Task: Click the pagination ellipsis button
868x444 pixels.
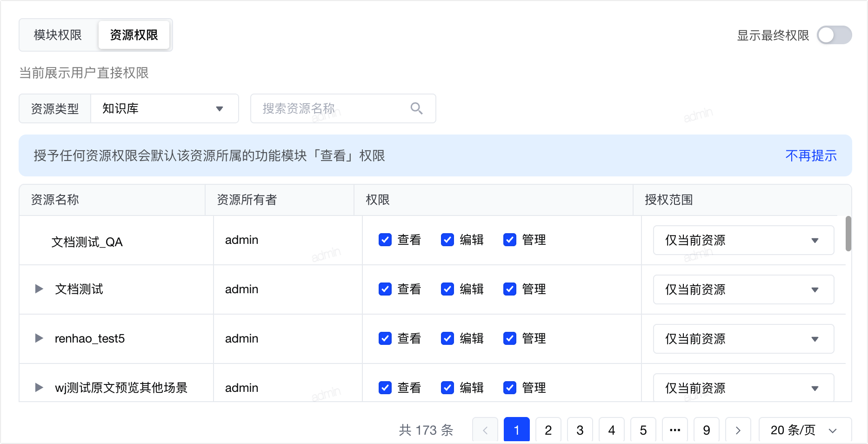Action: pos(675,430)
